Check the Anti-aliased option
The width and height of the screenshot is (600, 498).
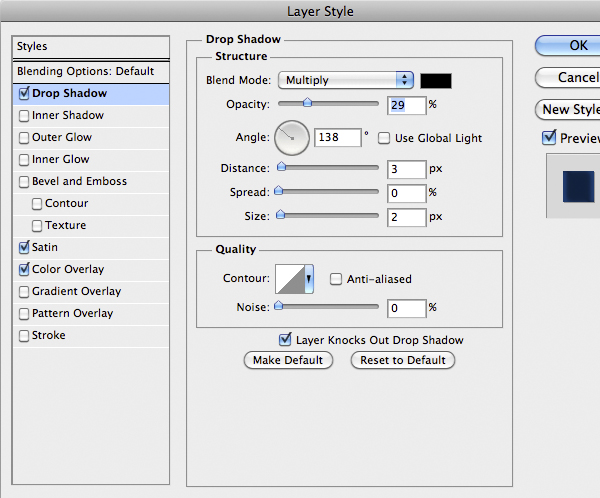point(337,280)
